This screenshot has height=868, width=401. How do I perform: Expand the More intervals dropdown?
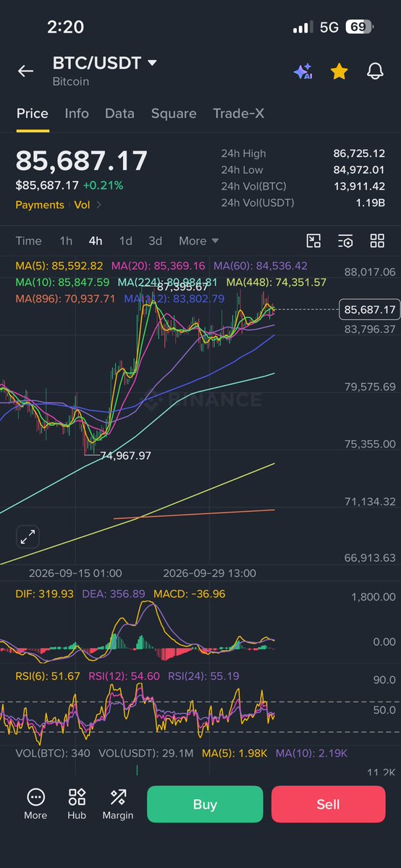[x=198, y=241]
